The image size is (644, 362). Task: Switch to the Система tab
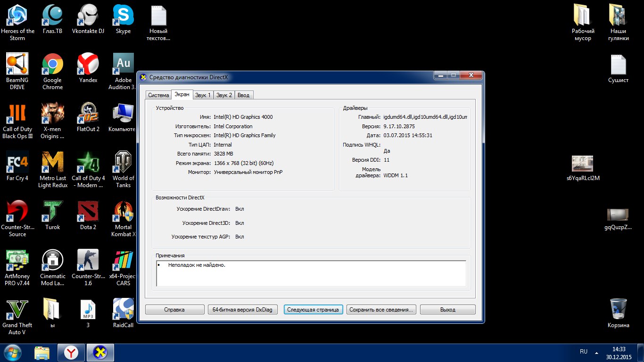(x=158, y=95)
